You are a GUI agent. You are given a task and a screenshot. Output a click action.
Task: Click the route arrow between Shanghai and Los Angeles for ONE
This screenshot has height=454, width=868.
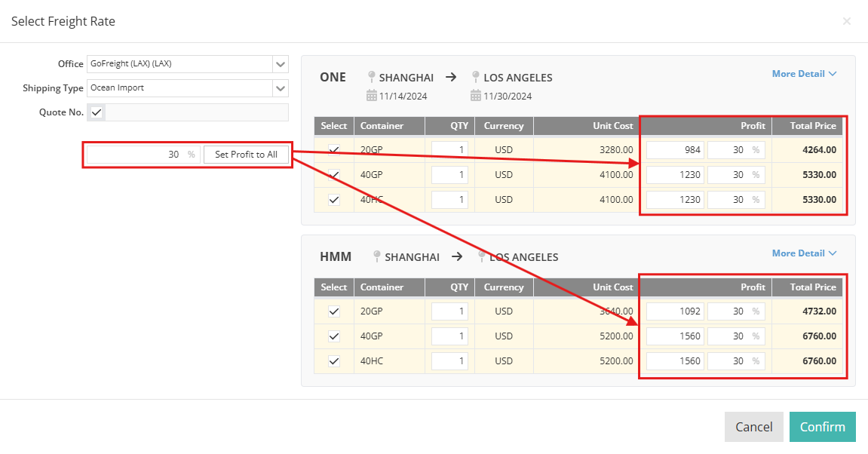[x=451, y=76]
